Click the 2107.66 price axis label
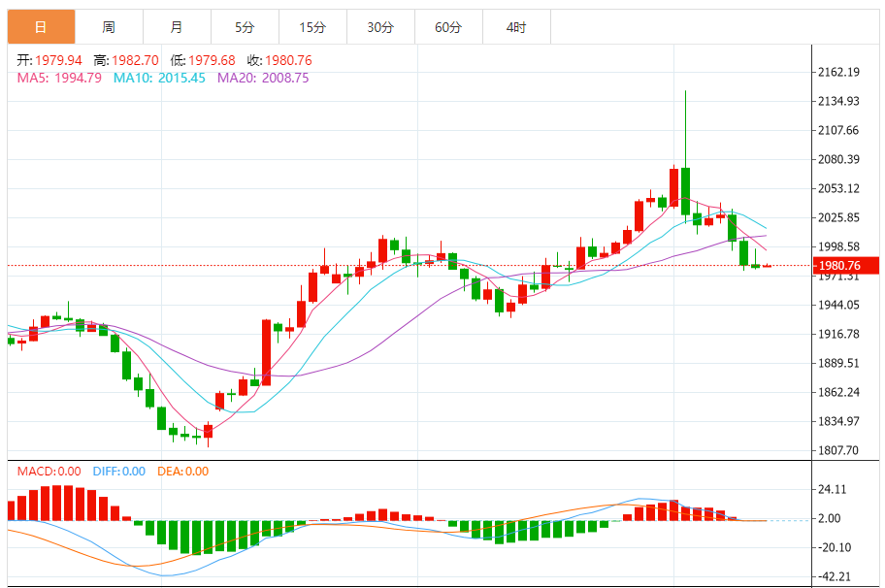885x588 pixels. click(x=838, y=130)
